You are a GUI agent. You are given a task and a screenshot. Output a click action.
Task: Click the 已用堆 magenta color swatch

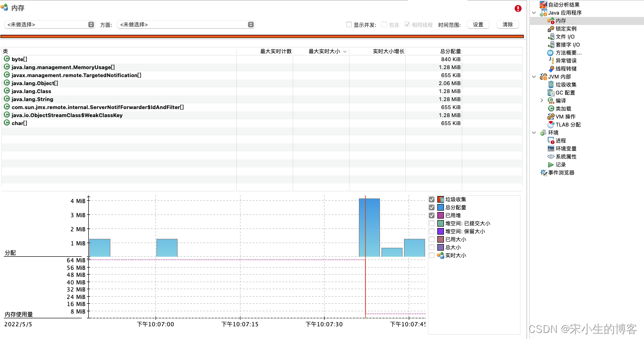click(x=441, y=215)
